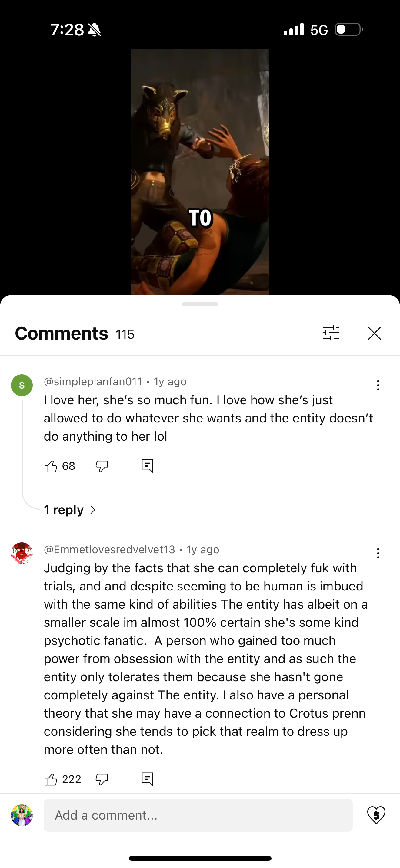Expand the 1 reply thread
The width and height of the screenshot is (400, 868).
click(x=70, y=510)
